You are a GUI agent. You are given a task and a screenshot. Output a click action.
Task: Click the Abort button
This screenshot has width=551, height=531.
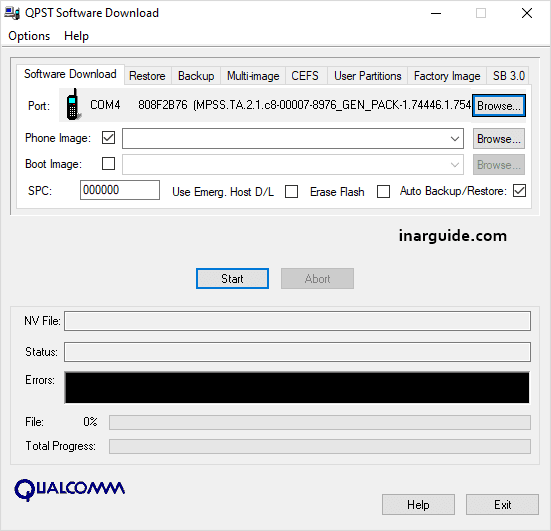point(317,279)
